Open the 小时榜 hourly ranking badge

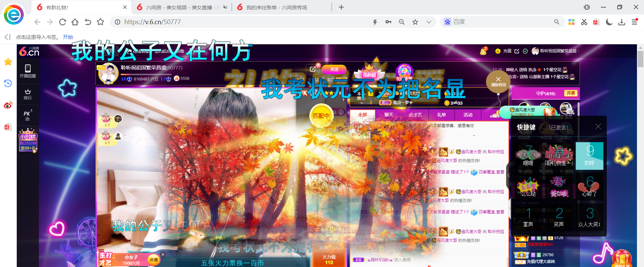[x=28, y=140]
